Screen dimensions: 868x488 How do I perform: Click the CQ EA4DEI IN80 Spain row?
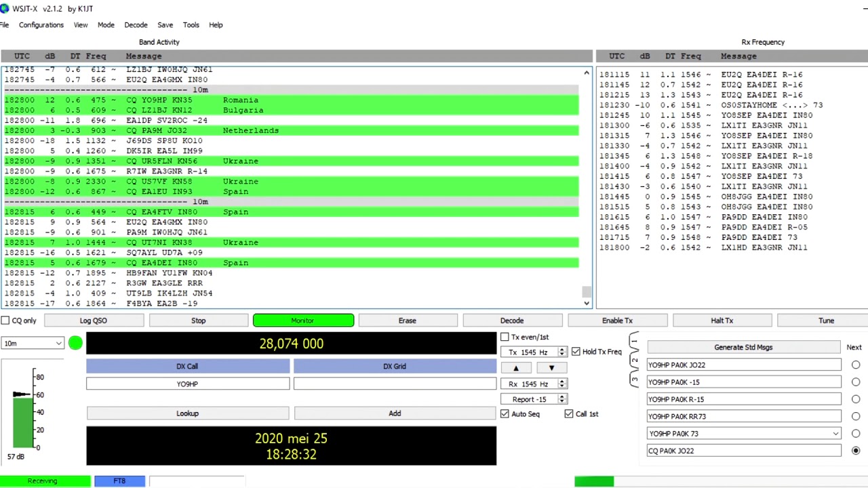point(292,263)
